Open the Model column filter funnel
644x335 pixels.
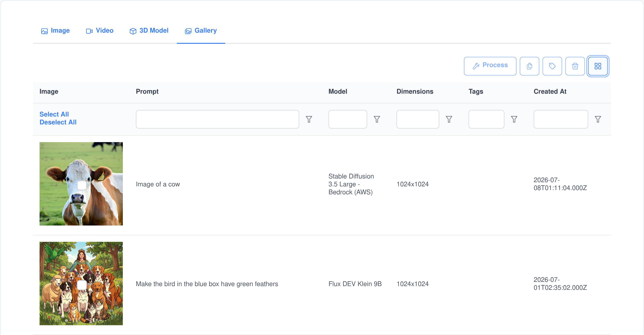(x=377, y=119)
